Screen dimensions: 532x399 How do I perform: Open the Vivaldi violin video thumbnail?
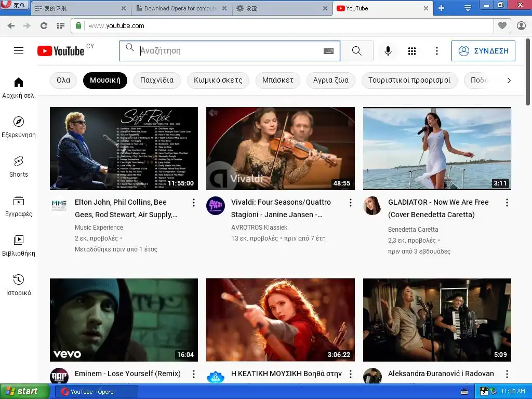(281, 149)
